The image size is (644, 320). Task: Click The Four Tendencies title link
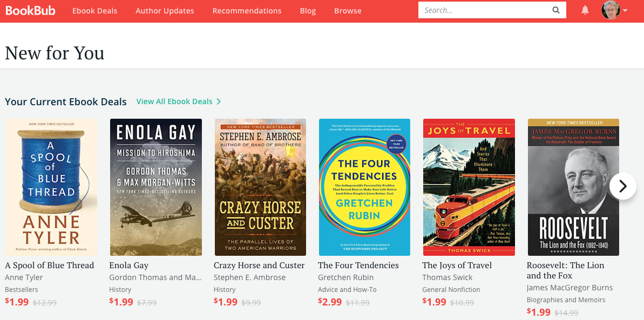(x=358, y=265)
